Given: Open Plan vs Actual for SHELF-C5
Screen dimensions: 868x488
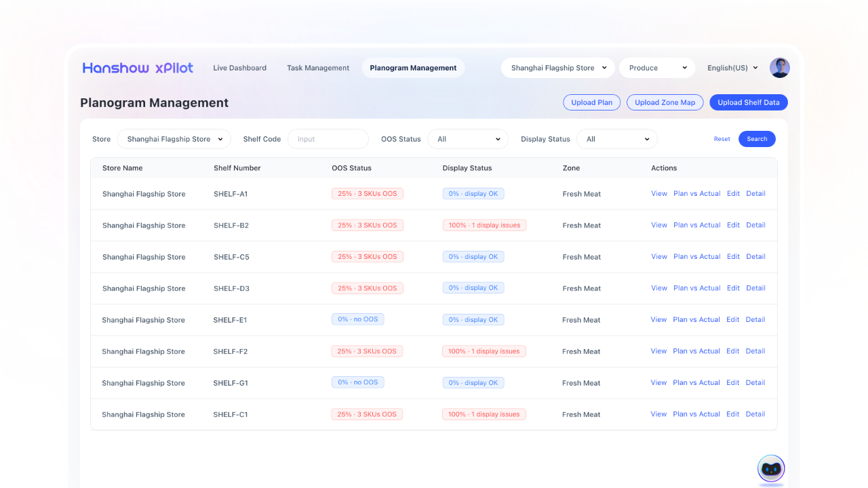Looking at the screenshot, I should pyautogui.click(x=697, y=257).
